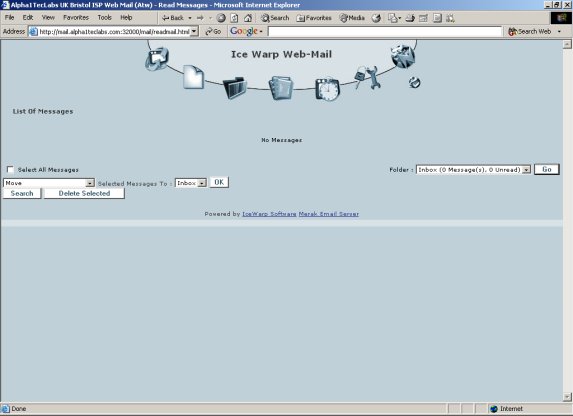The width and height of the screenshot is (573, 416).
Task: Expand the address bar URL dropdown
Action: [x=194, y=32]
